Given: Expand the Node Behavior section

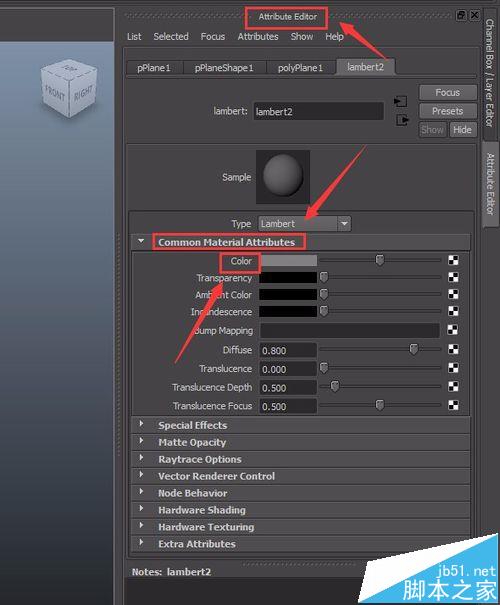Looking at the screenshot, I should point(141,492).
